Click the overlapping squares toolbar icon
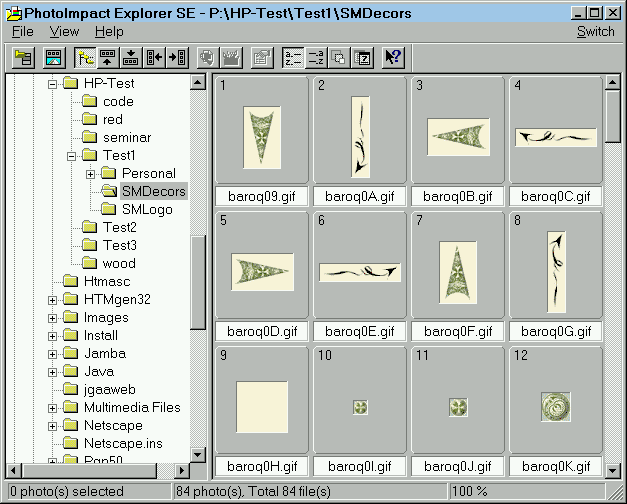Viewport: 627px width, 504px height. pos(339,58)
